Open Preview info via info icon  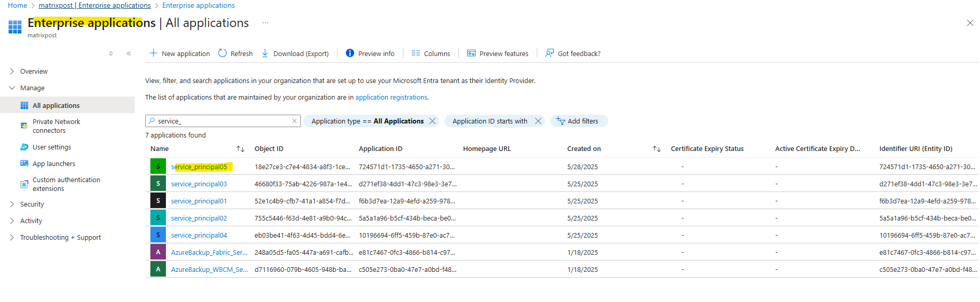click(x=350, y=53)
